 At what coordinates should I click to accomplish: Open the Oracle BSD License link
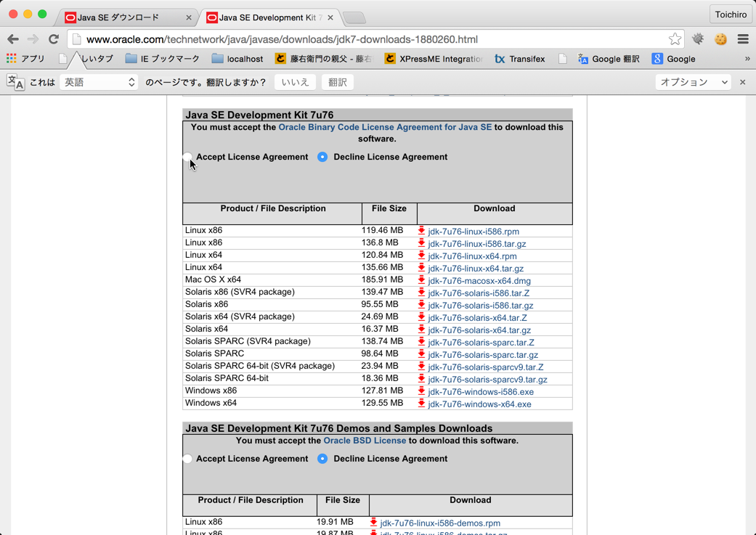(365, 441)
